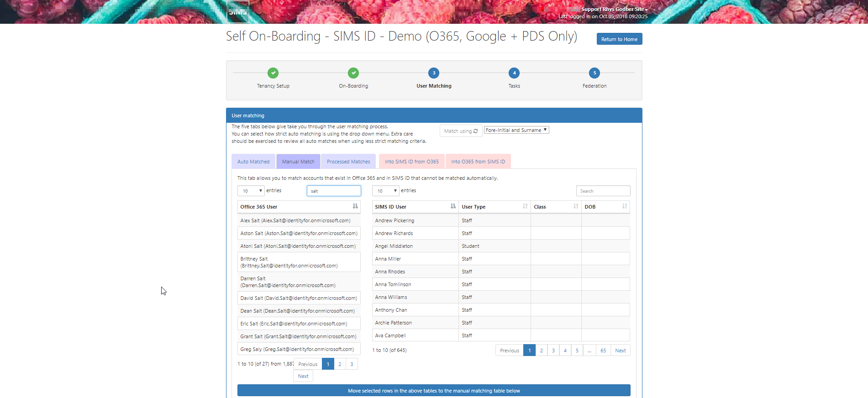Screen dimensions: 868x398
Task: Sort by SIMS ID User column
Action: [415, 207]
